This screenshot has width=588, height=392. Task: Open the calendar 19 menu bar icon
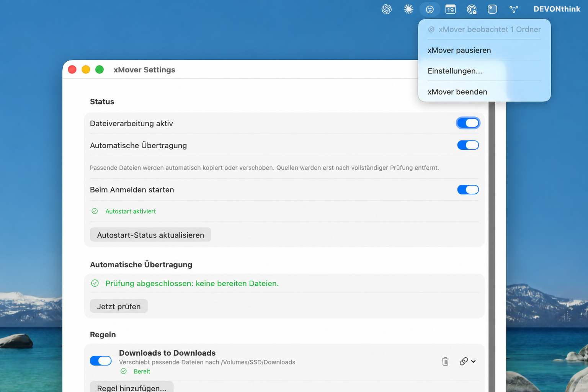(451, 9)
